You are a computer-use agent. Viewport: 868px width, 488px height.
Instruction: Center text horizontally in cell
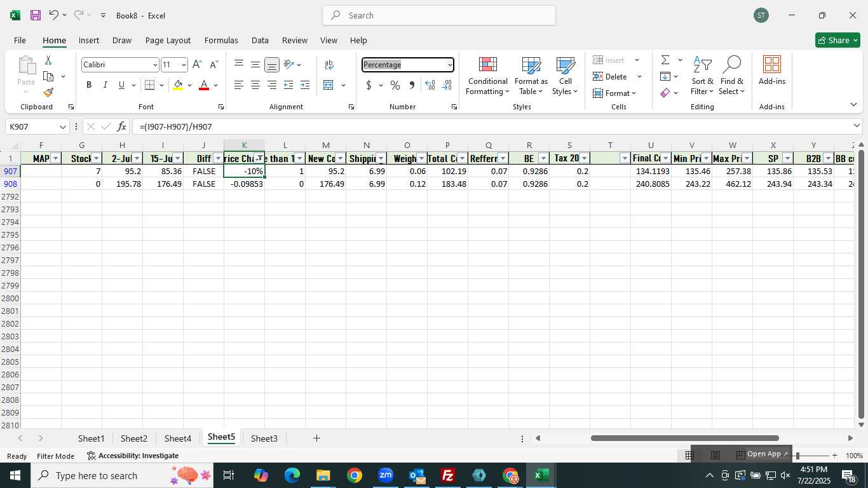255,85
